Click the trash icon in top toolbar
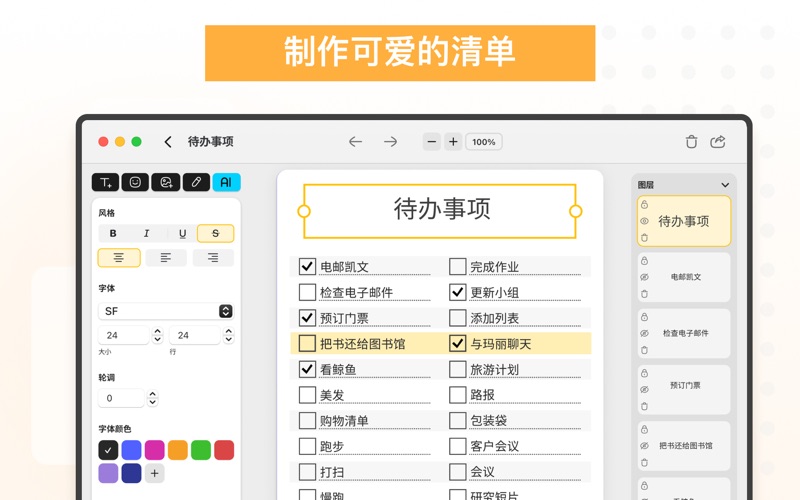Screen dimensions: 800x500 (691, 142)
